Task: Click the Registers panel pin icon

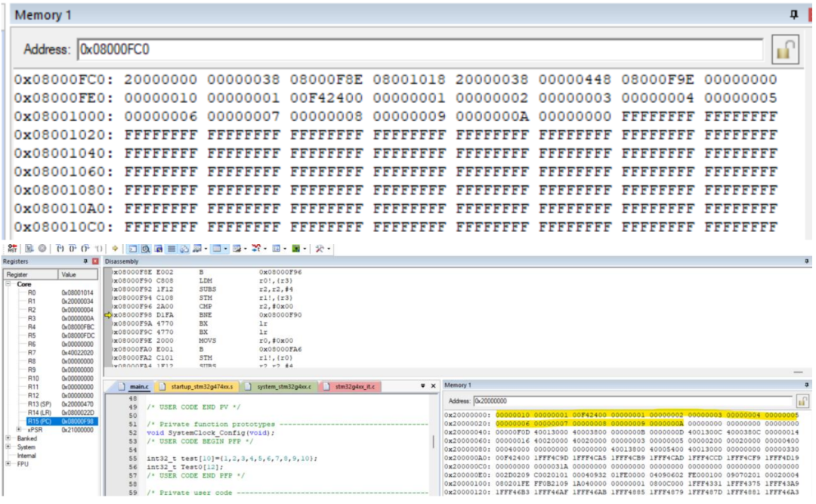Action: (x=85, y=261)
